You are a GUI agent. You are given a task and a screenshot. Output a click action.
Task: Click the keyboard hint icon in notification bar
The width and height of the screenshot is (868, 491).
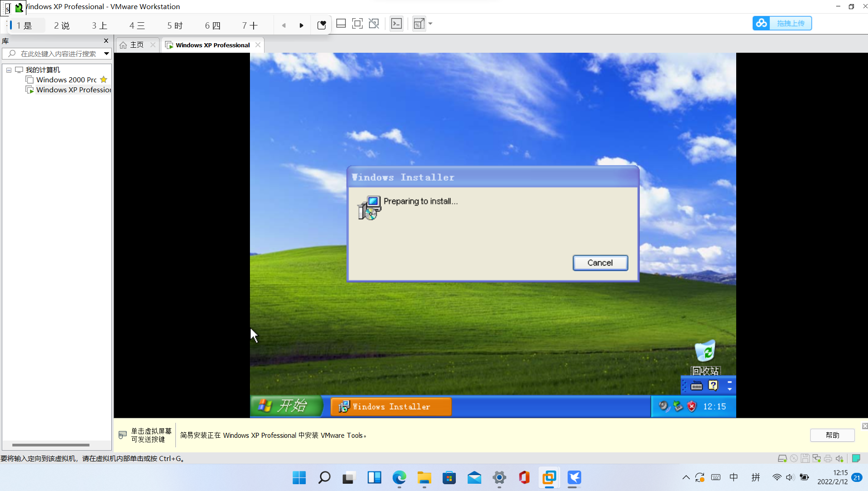(x=122, y=435)
